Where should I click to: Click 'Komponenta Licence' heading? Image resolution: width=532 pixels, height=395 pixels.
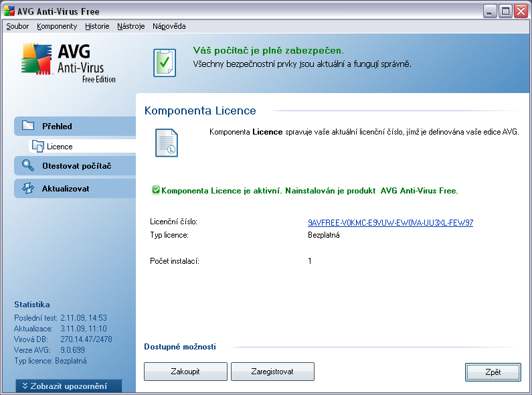click(200, 110)
